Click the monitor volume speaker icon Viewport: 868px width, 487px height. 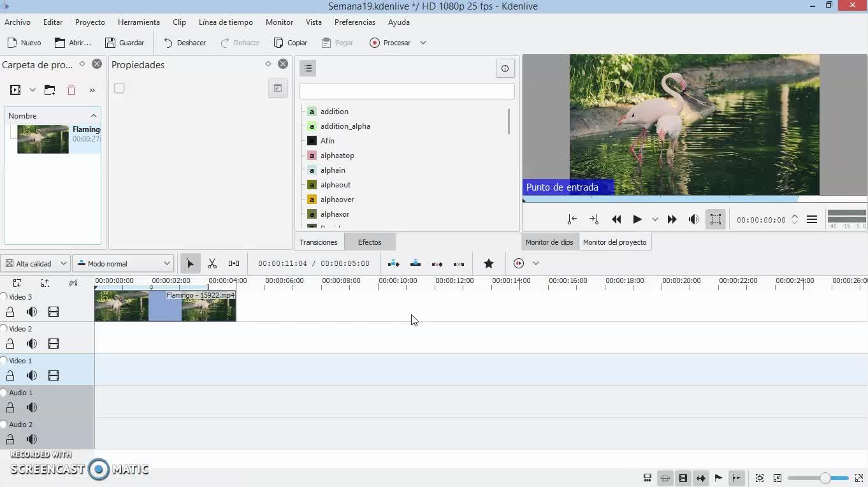click(693, 219)
